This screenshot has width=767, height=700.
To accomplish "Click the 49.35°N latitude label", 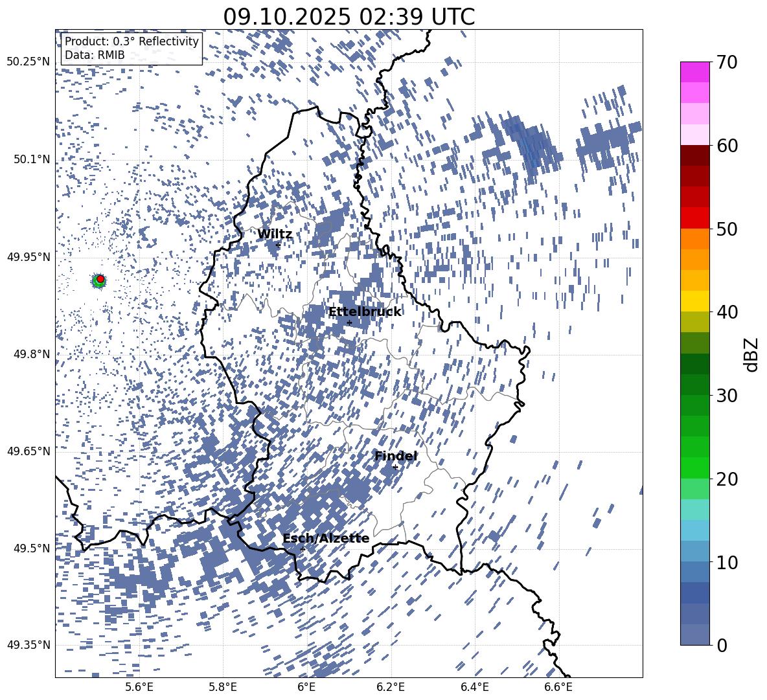I will click(x=29, y=645).
